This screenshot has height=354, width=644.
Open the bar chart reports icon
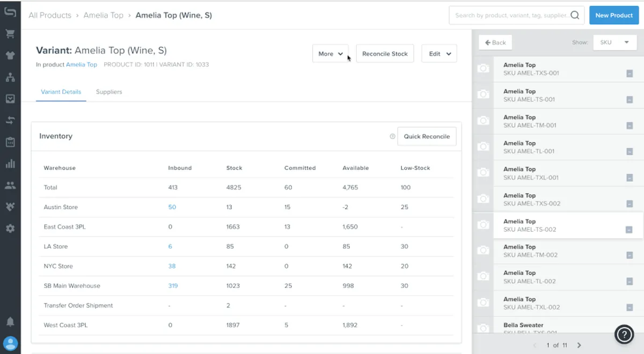10,164
